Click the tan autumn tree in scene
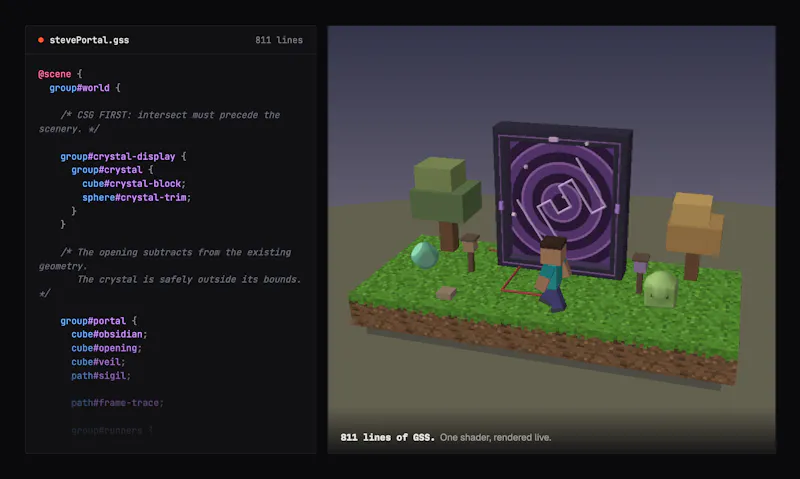This screenshot has width=800, height=479. click(694, 235)
